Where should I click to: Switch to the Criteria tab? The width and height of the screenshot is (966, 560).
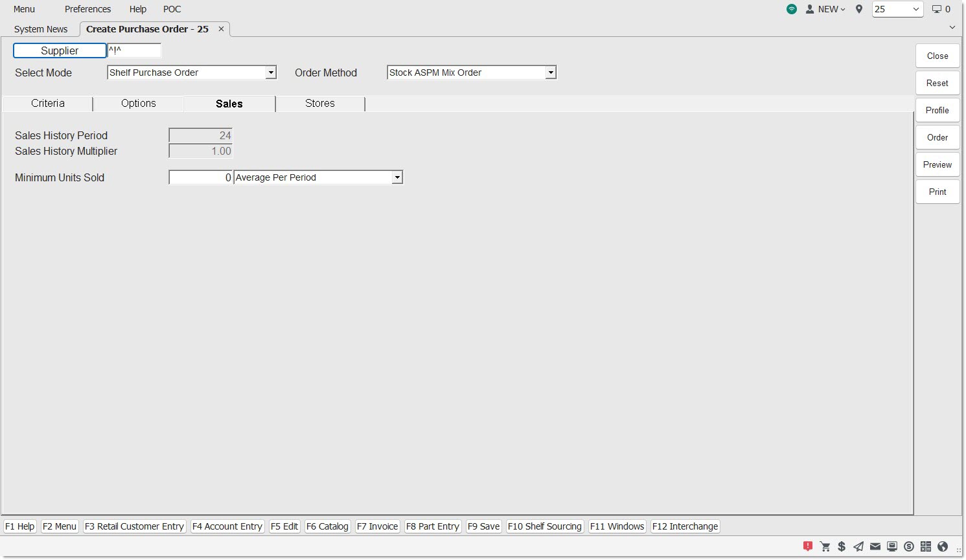[x=48, y=104]
